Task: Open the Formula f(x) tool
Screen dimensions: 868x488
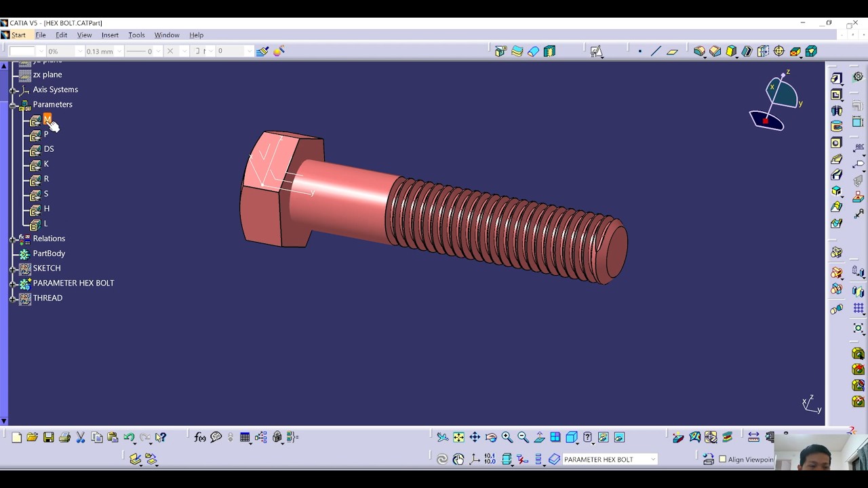Action: (x=200, y=438)
